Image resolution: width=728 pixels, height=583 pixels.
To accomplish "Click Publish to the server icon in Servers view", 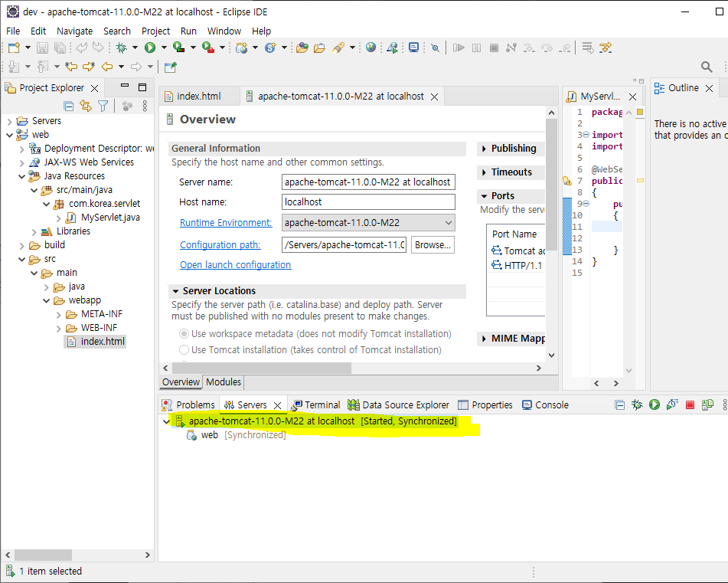I will click(x=707, y=404).
